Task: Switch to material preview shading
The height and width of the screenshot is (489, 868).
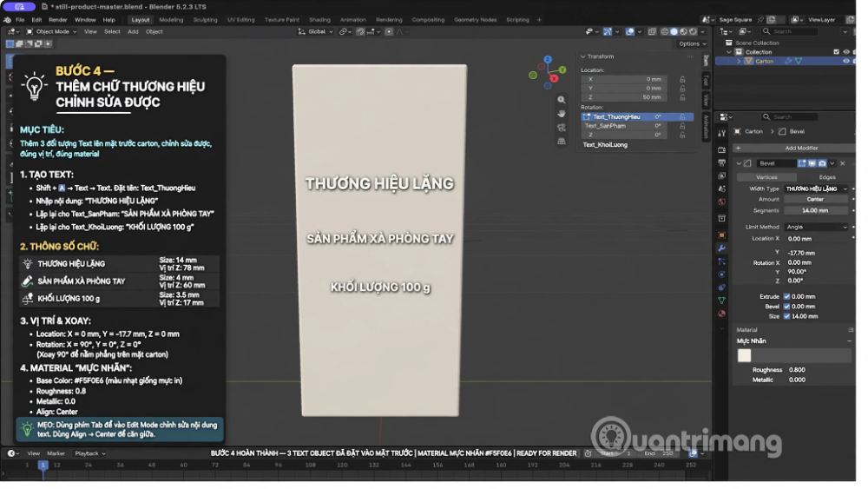Action: point(684,31)
